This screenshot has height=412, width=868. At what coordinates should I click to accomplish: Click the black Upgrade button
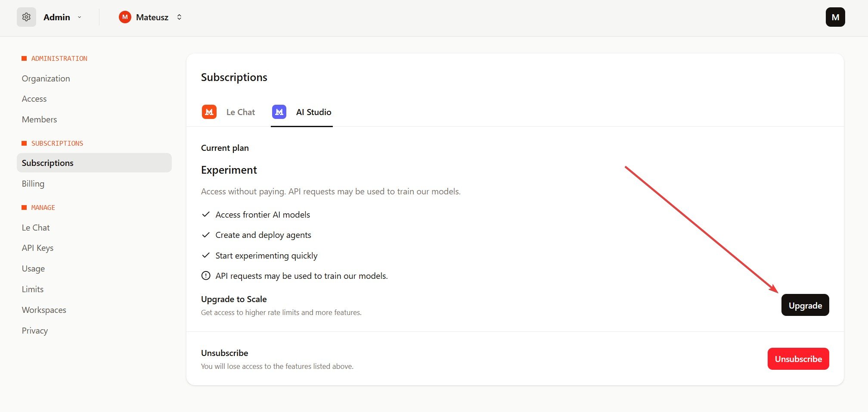click(805, 305)
